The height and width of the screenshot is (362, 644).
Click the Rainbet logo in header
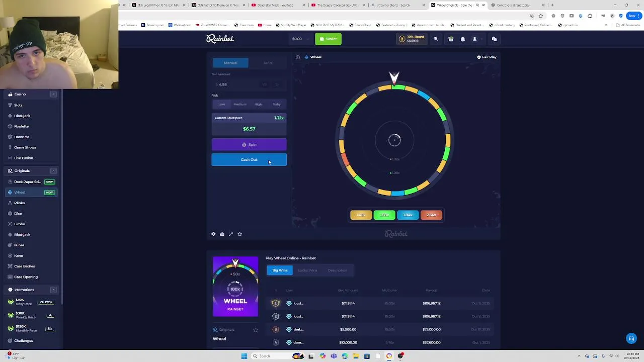[x=220, y=39]
